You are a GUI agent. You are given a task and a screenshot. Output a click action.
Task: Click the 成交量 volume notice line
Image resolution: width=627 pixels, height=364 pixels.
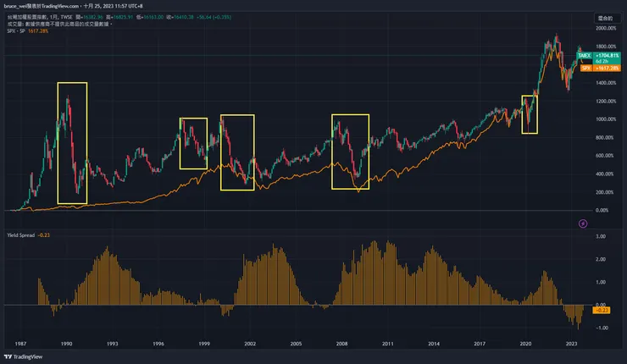click(59, 24)
